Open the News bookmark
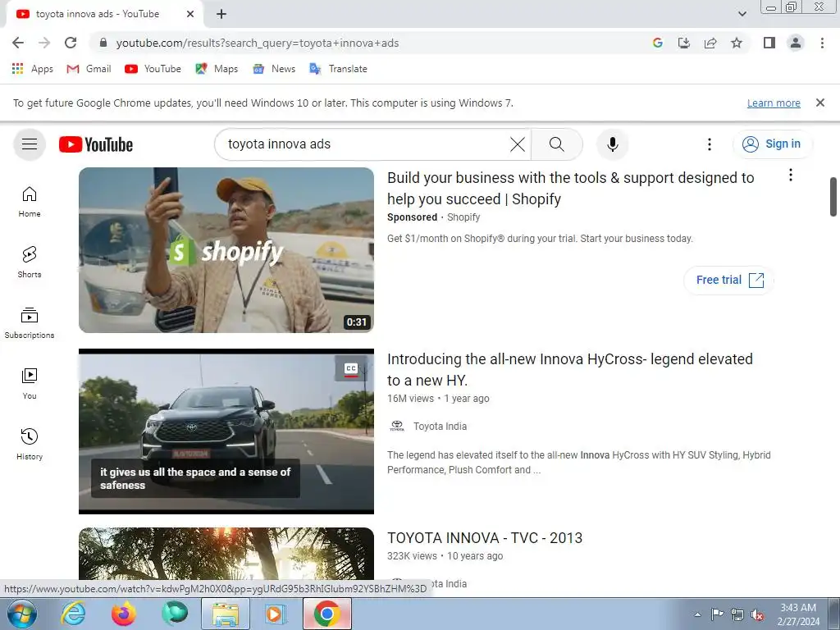The image size is (840, 630). click(x=274, y=69)
